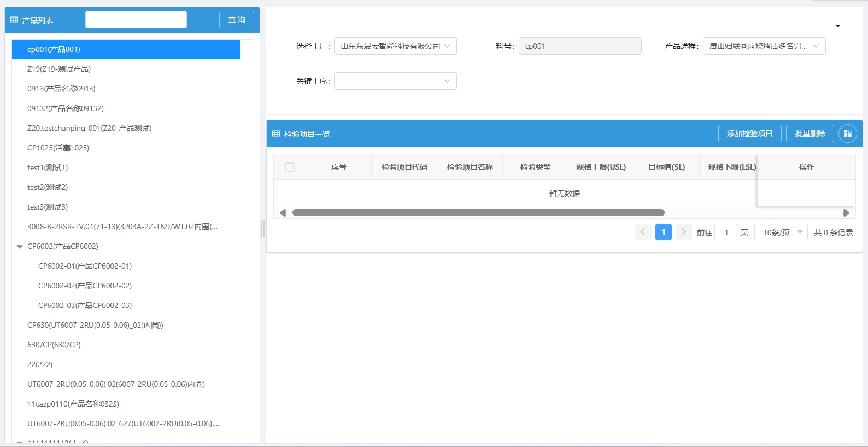Image resolution: width=868 pixels, height=447 pixels.
Task: Select 3008-B-2RSR-TV.01(71-13) in the tree
Action: click(x=122, y=227)
